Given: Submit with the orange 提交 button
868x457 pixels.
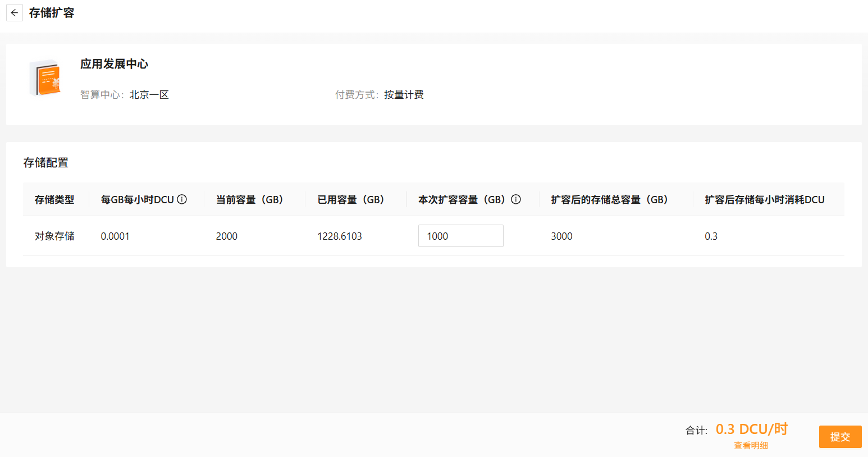Looking at the screenshot, I should click(840, 437).
